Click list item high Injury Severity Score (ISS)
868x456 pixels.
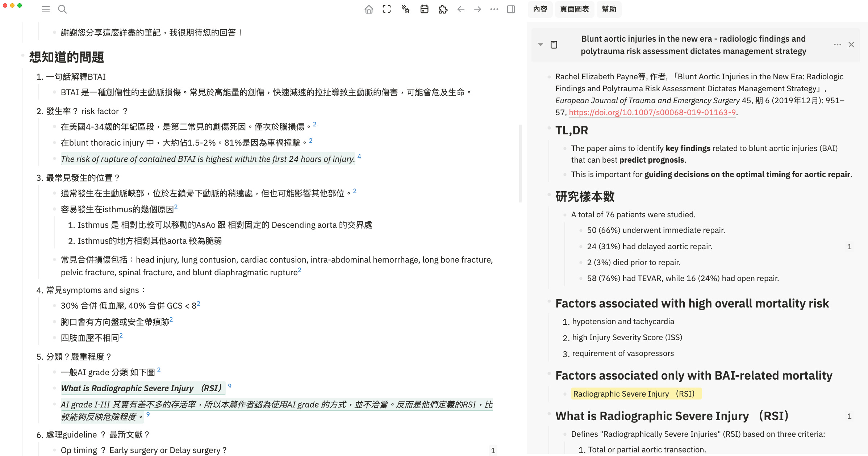[x=627, y=338]
